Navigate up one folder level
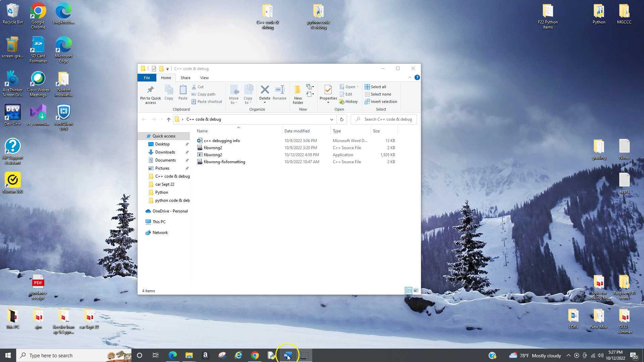Screen dimensions: 644x362 [168, 119]
